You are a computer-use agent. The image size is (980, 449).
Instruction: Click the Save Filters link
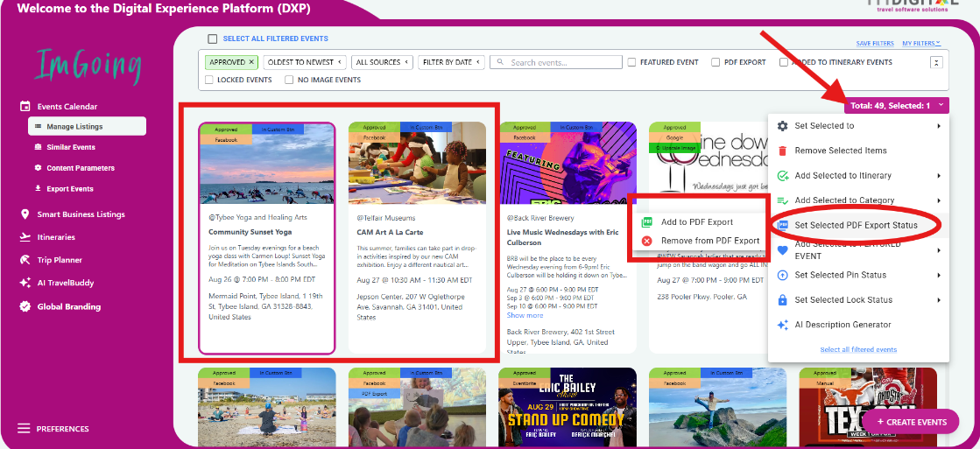(874, 43)
